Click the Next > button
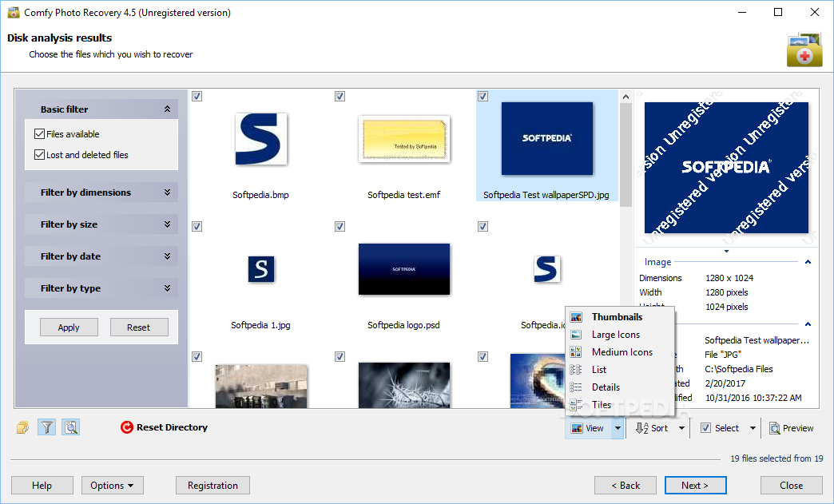 pyautogui.click(x=695, y=486)
